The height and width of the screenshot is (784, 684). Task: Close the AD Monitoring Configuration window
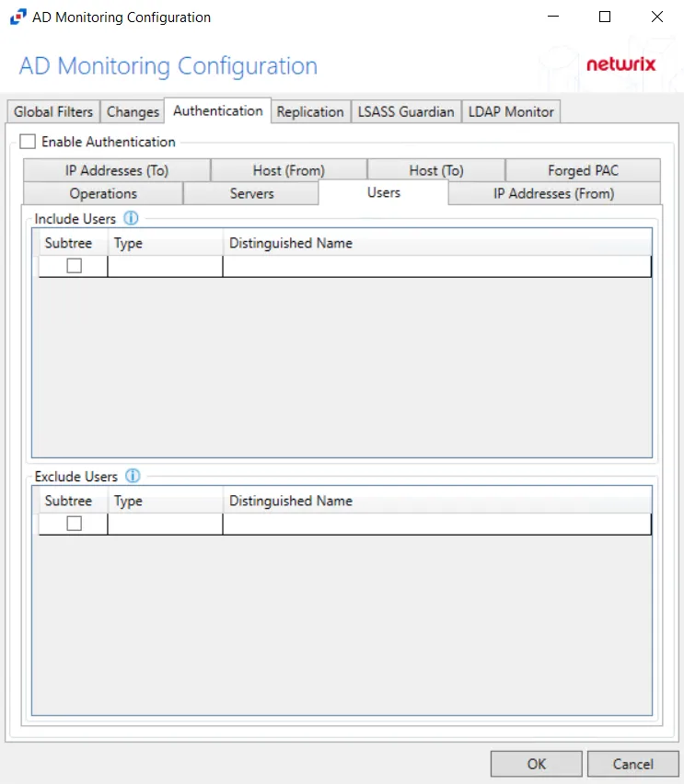pos(657,17)
